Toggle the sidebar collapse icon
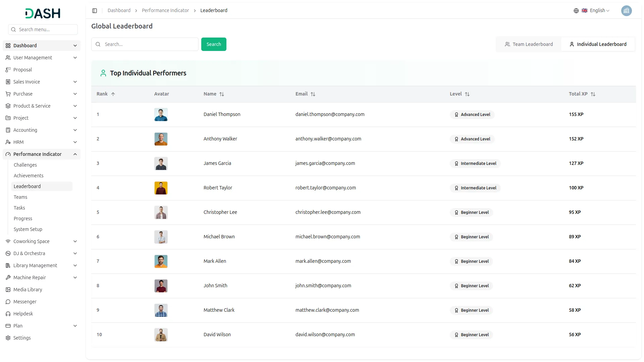Image resolution: width=644 pixels, height=362 pixels. 95,11
